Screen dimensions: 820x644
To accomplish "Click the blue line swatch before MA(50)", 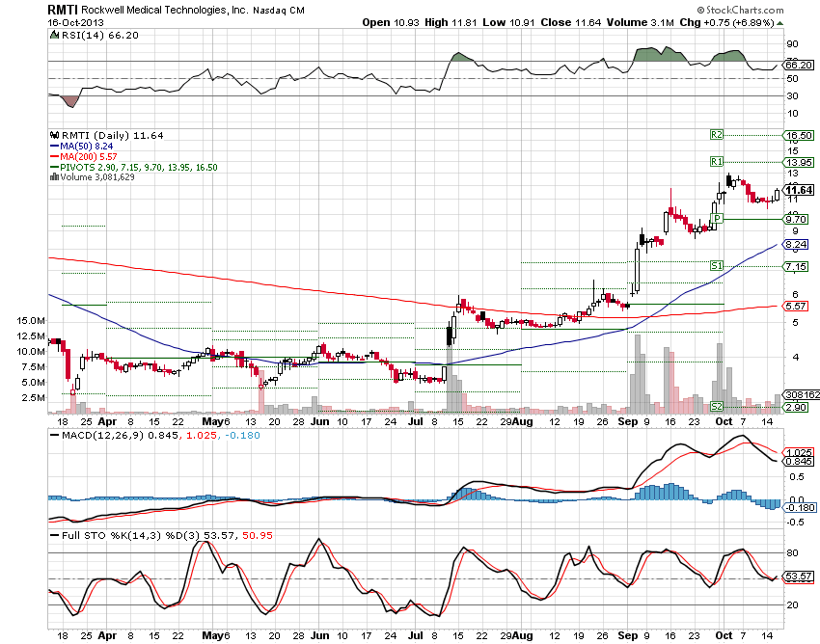I will click(54, 147).
